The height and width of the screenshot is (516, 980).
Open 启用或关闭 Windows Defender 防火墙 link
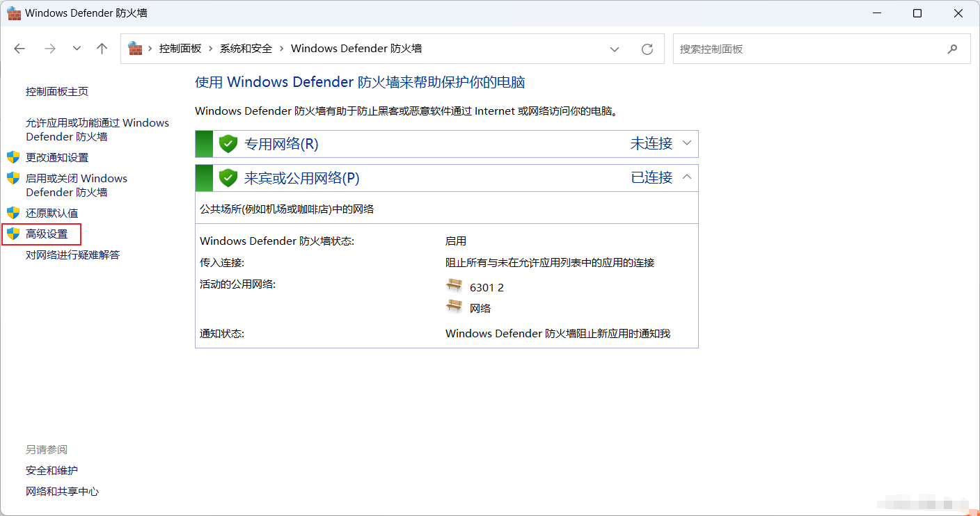coord(77,186)
